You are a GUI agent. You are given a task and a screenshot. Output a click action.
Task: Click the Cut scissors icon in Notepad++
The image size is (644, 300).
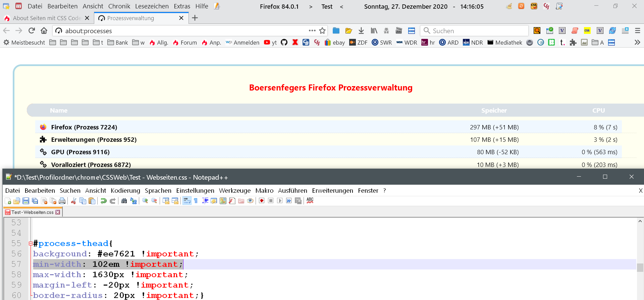click(x=73, y=201)
